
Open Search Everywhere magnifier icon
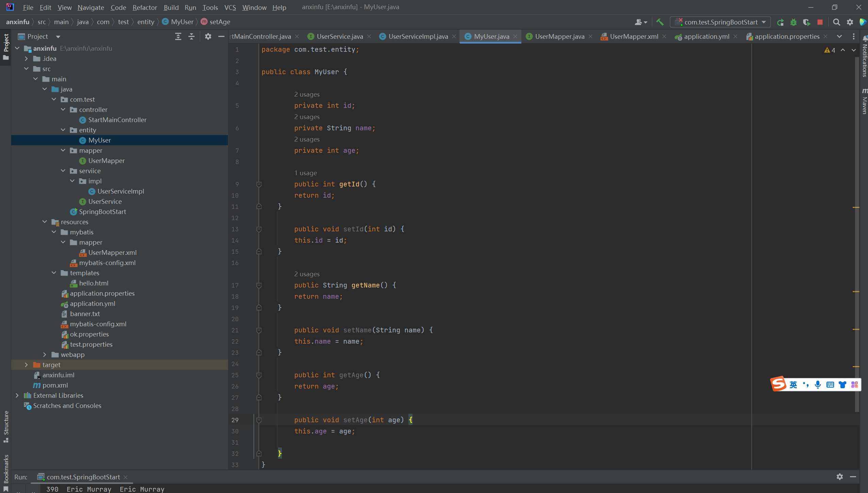pyautogui.click(x=836, y=22)
